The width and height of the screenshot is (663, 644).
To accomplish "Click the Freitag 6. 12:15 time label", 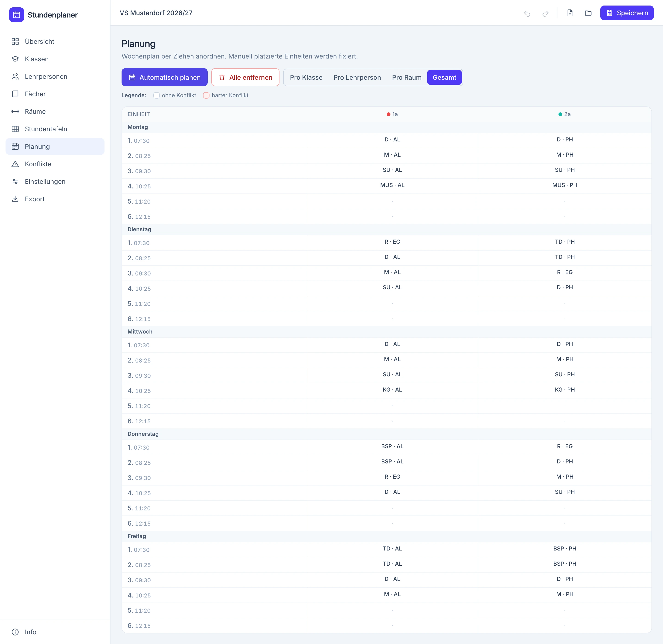I will coord(139,626).
